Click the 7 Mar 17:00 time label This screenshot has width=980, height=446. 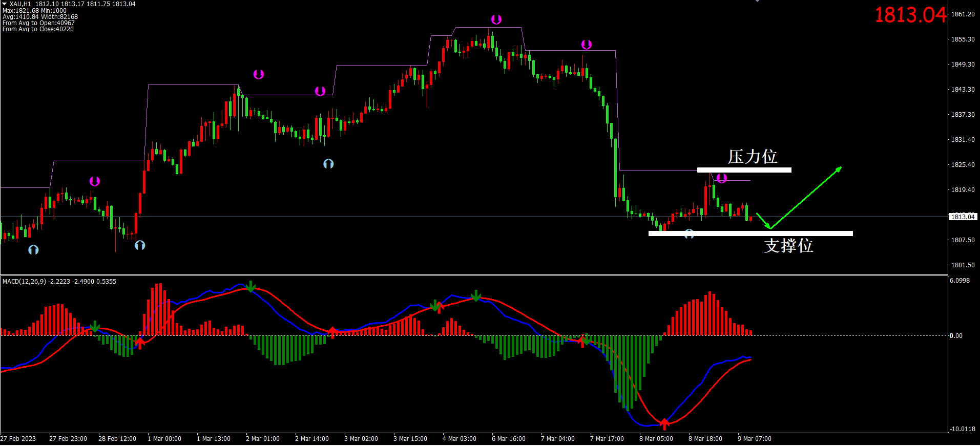[x=607, y=439]
